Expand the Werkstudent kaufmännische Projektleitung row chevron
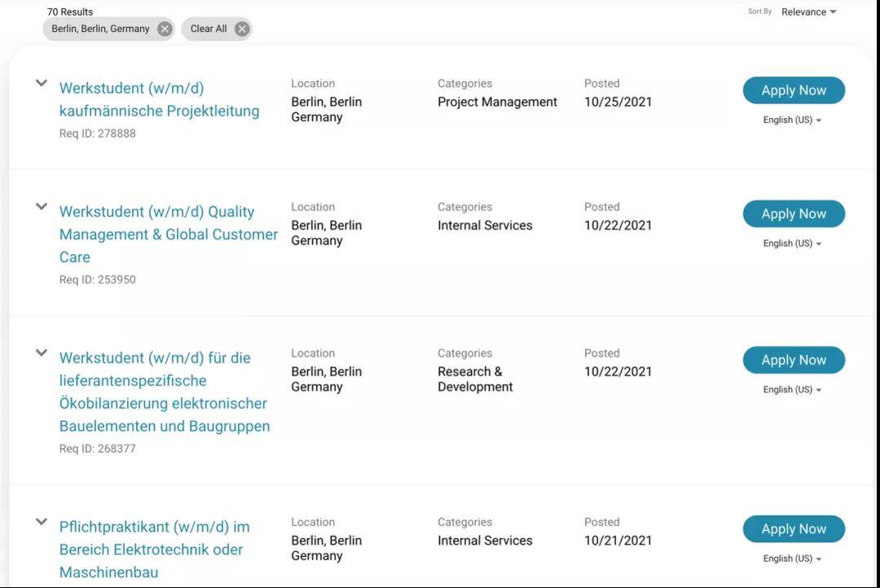Screen dimensions: 880x588 pyautogui.click(x=42, y=83)
